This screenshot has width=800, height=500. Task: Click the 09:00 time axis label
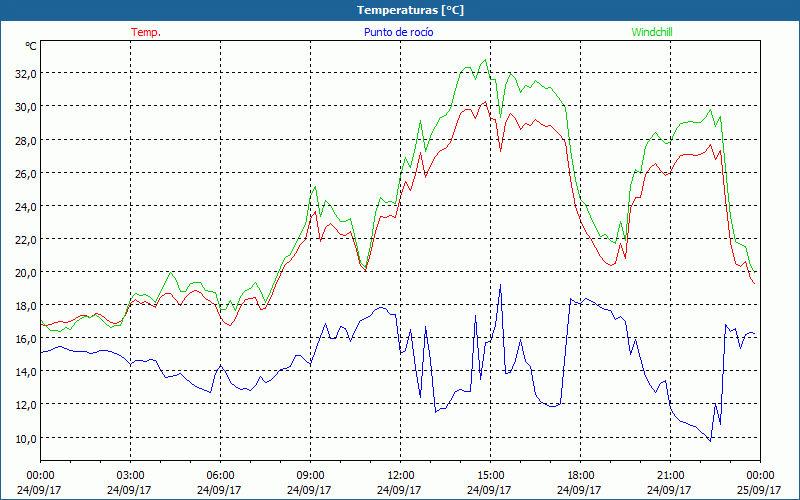[310, 475]
